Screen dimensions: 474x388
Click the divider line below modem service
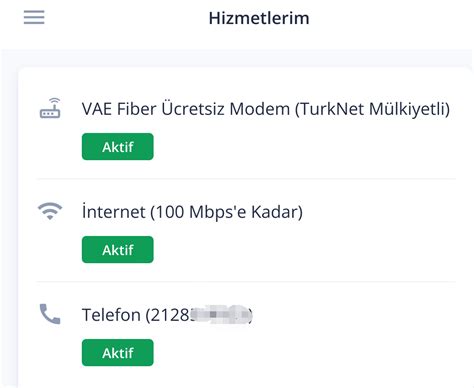click(246, 179)
